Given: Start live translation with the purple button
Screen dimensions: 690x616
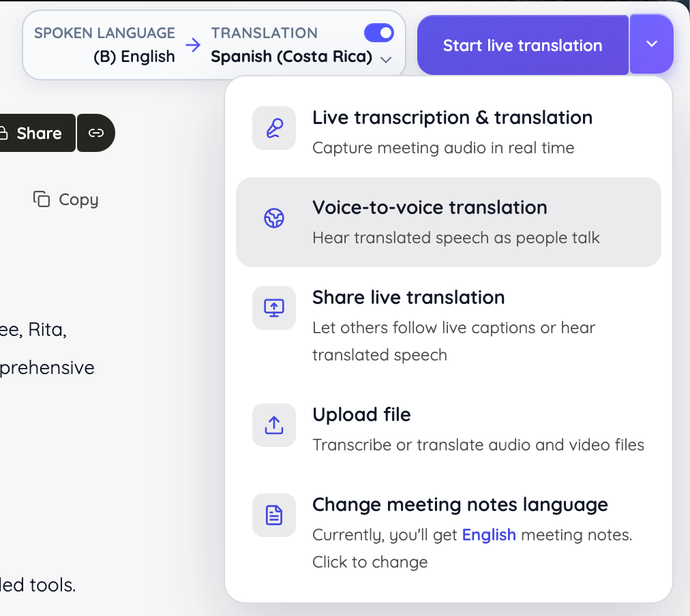Looking at the screenshot, I should pyautogui.click(x=523, y=45).
